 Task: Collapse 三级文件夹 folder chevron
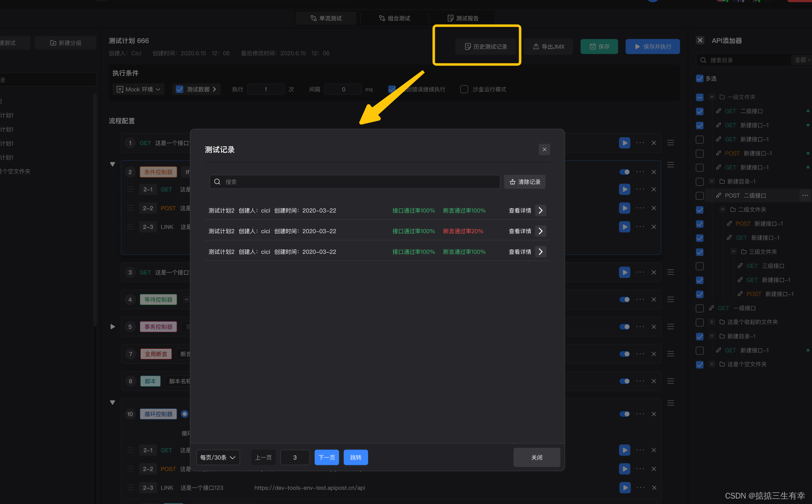click(x=734, y=252)
